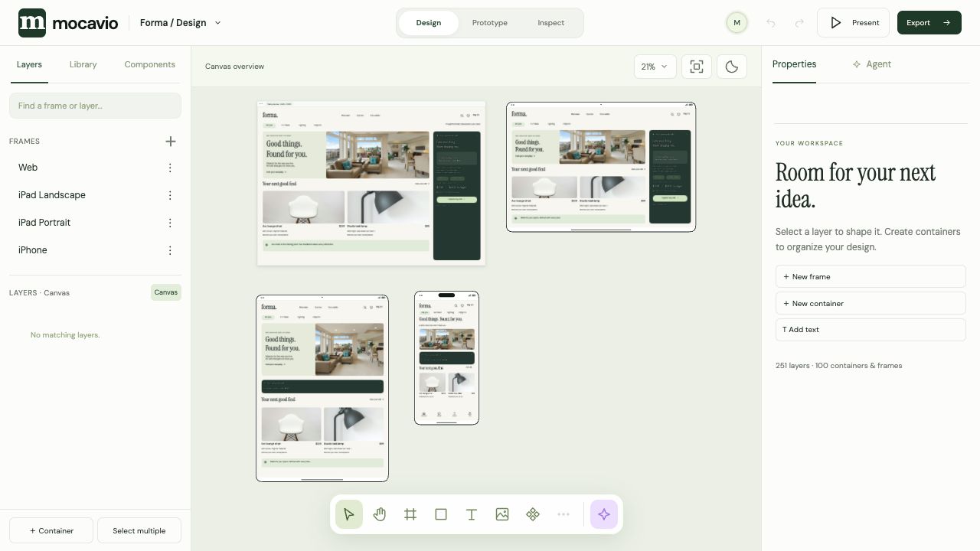This screenshot has height=551, width=980.
Task: Click the mocavio logo
Action: [x=68, y=23]
